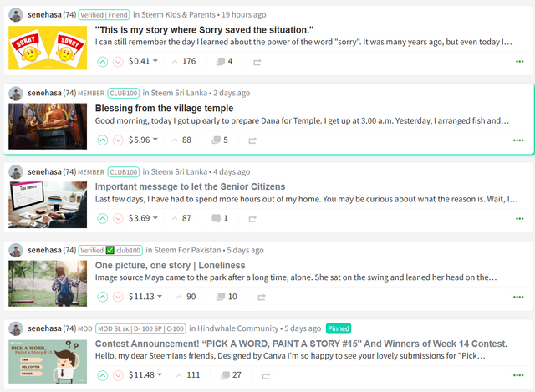Resteem the "Important message to Senior Citizens" post
This screenshot has height=392, width=535.
point(252,219)
